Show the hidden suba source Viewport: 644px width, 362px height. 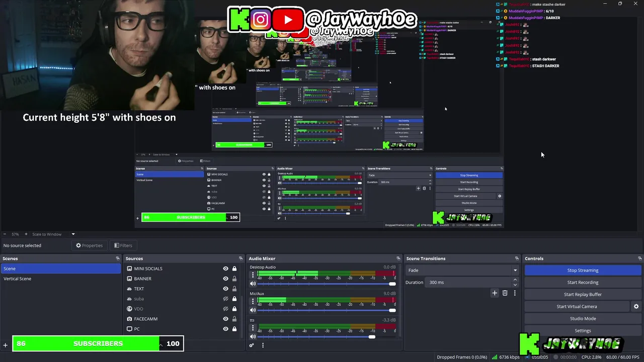point(225,299)
